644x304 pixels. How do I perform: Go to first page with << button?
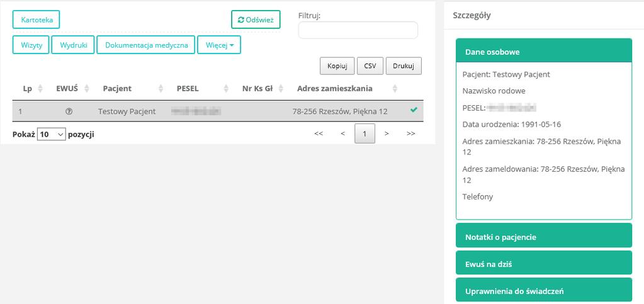click(319, 133)
